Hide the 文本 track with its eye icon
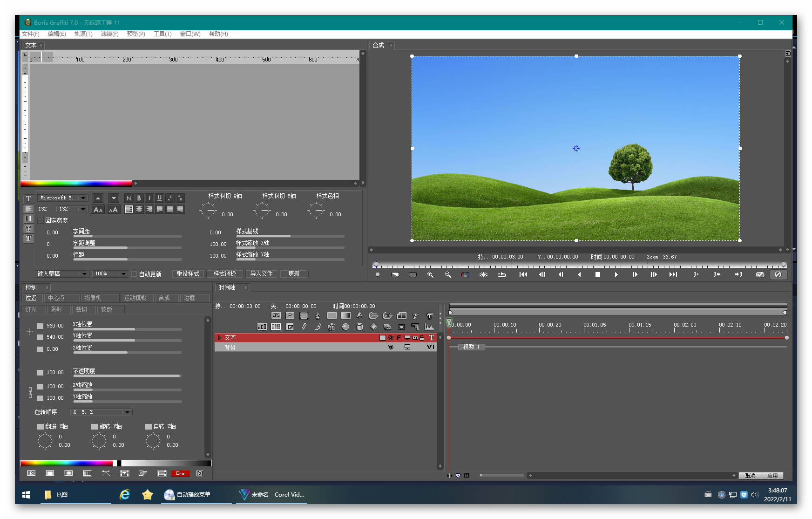This screenshot has height=519, width=812. pos(391,338)
